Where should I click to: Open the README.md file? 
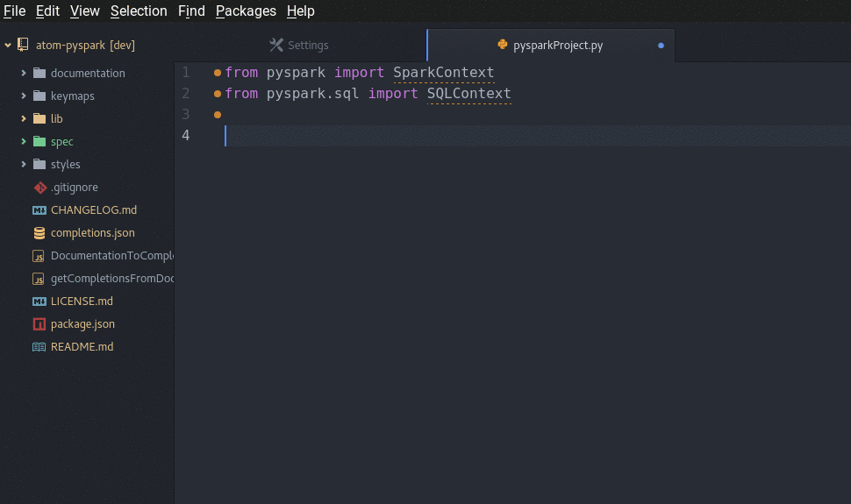click(82, 347)
